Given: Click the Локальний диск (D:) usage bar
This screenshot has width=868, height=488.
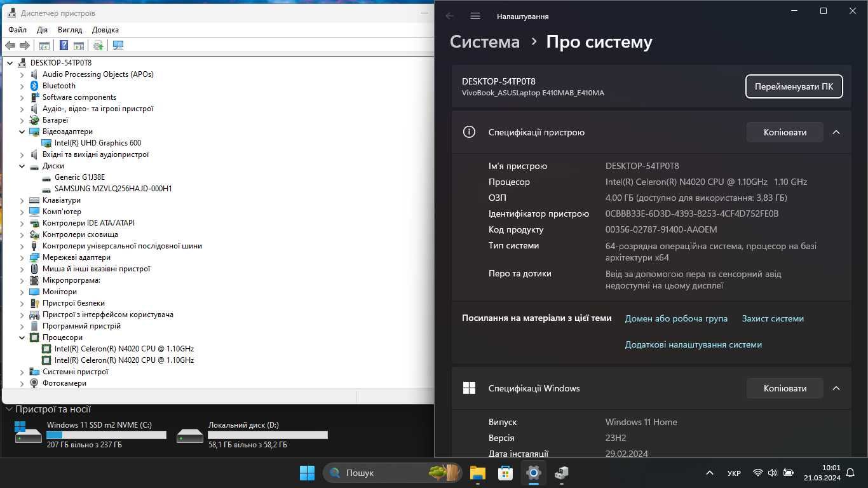Looking at the screenshot, I should 268,435.
